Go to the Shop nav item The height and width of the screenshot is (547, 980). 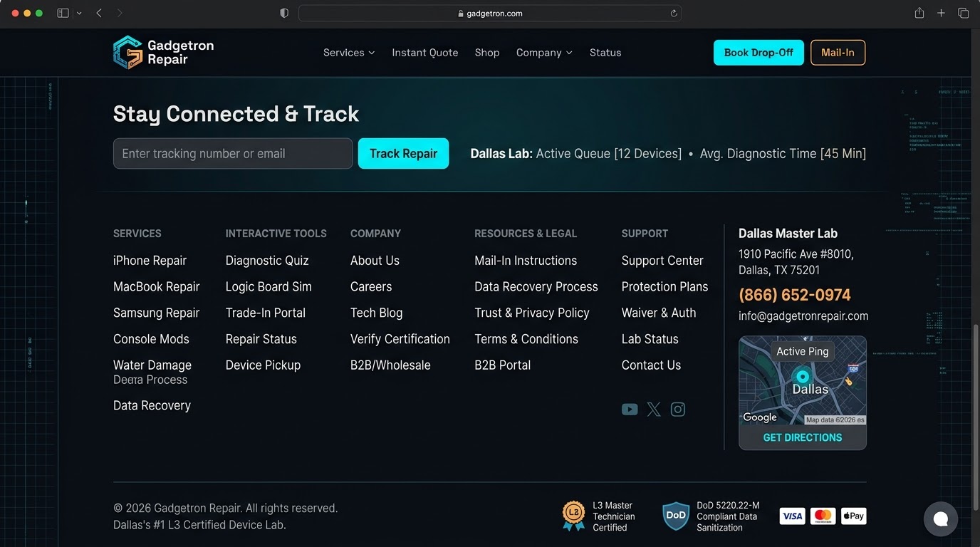click(487, 53)
